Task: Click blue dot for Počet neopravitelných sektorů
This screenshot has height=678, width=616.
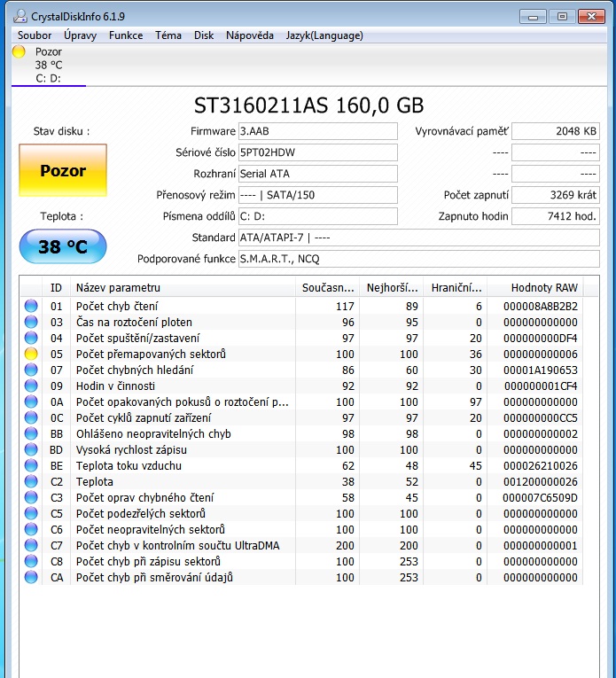Action: pos(31,530)
